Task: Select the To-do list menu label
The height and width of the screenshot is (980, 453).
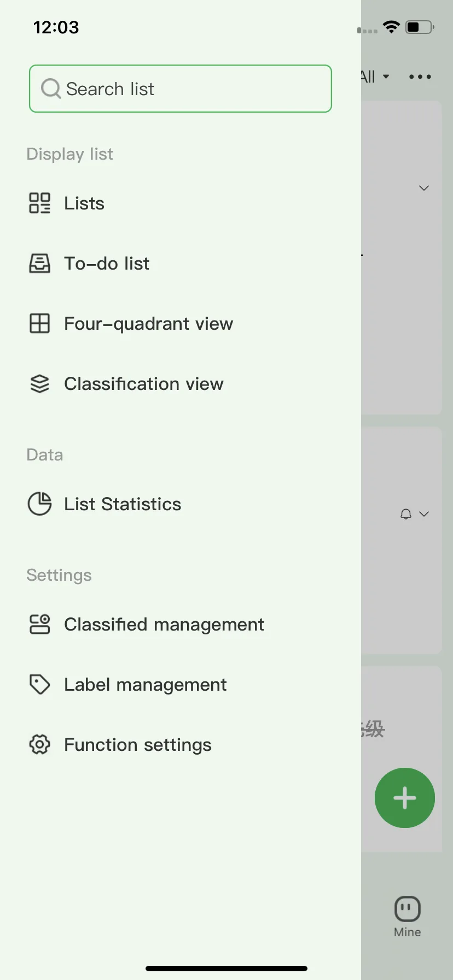Action: 107,264
